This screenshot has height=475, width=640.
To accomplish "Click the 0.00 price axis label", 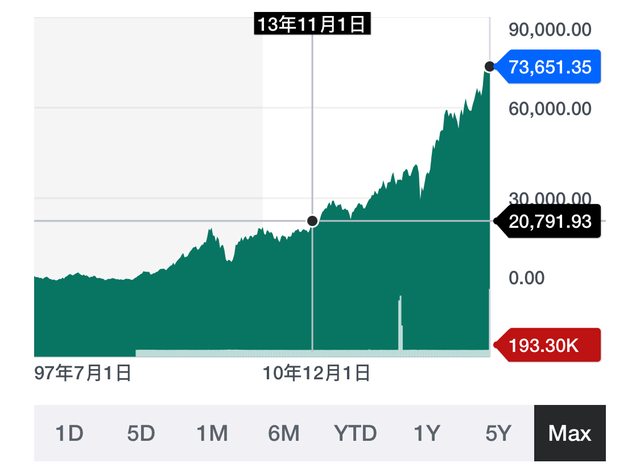I will pos(526,278).
